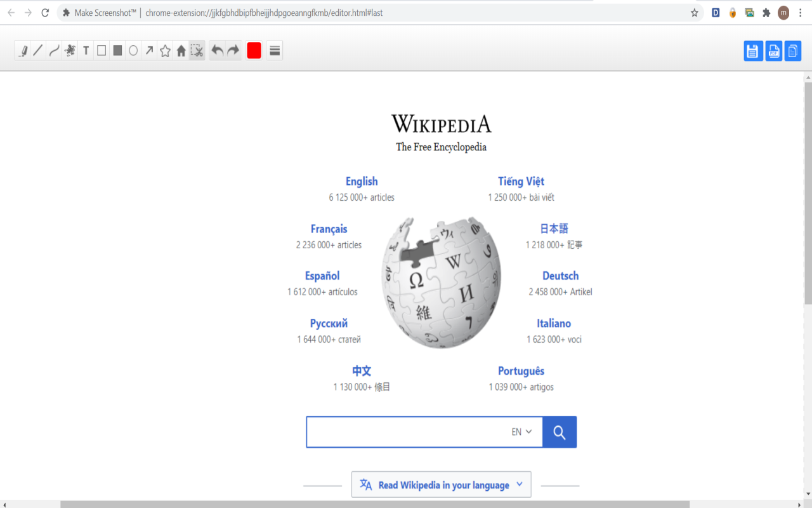This screenshot has height=508, width=812.
Task: Export the screenshot as PDF
Action: click(x=774, y=51)
